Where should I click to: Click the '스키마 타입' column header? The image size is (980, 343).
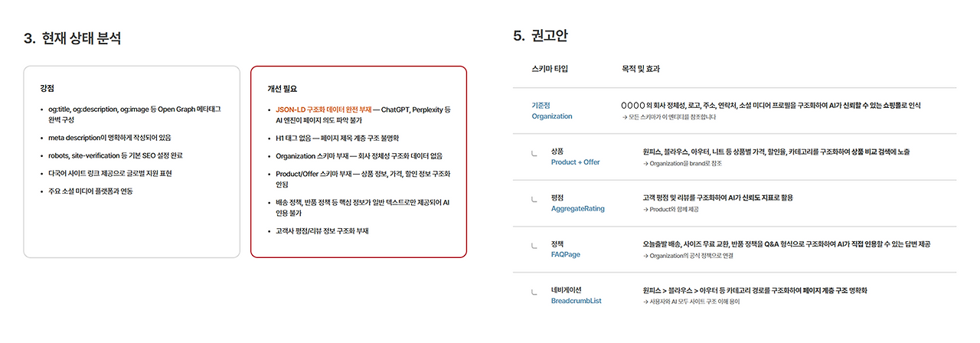[x=550, y=69]
